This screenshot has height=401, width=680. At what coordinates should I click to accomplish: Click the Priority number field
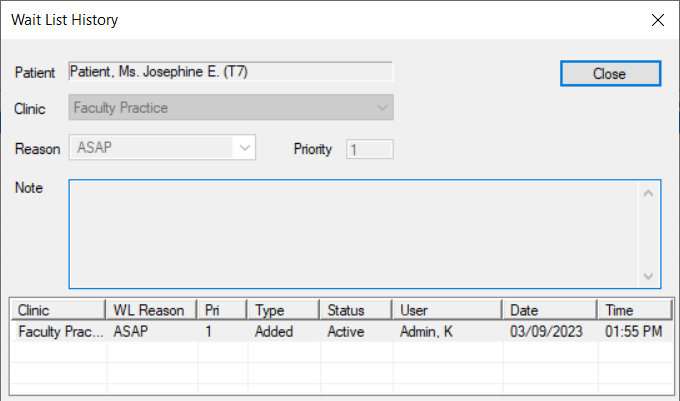coord(369,149)
